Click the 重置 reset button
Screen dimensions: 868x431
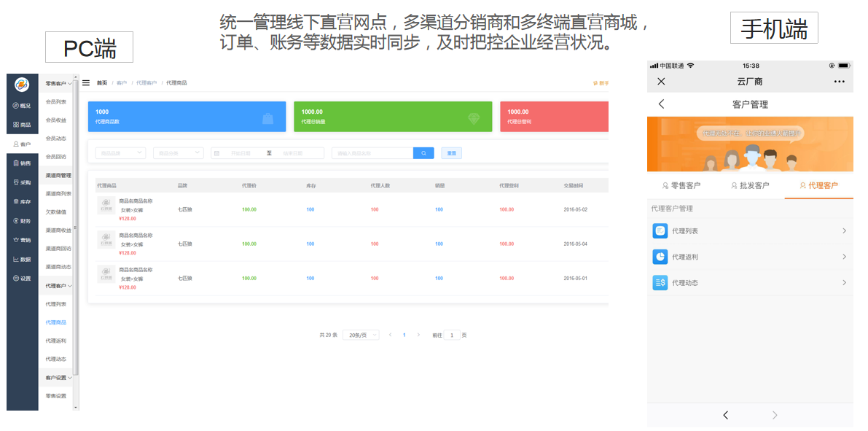click(451, 153)
